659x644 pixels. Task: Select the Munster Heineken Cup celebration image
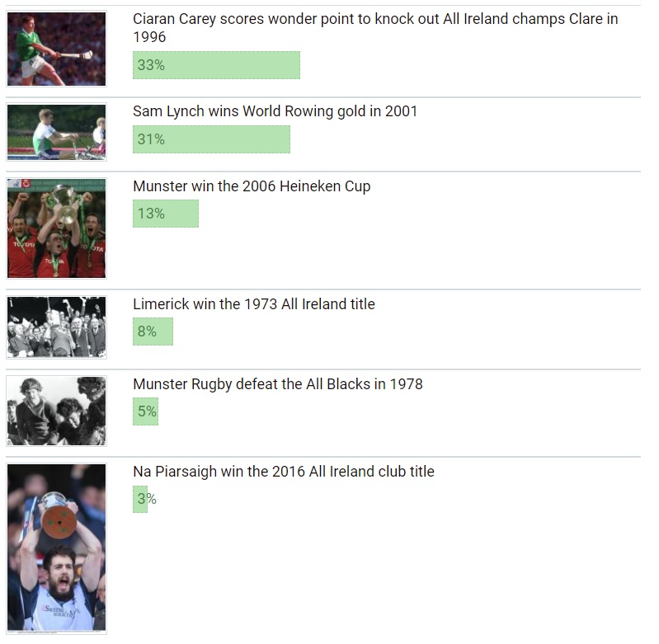(x=56, y=228)
